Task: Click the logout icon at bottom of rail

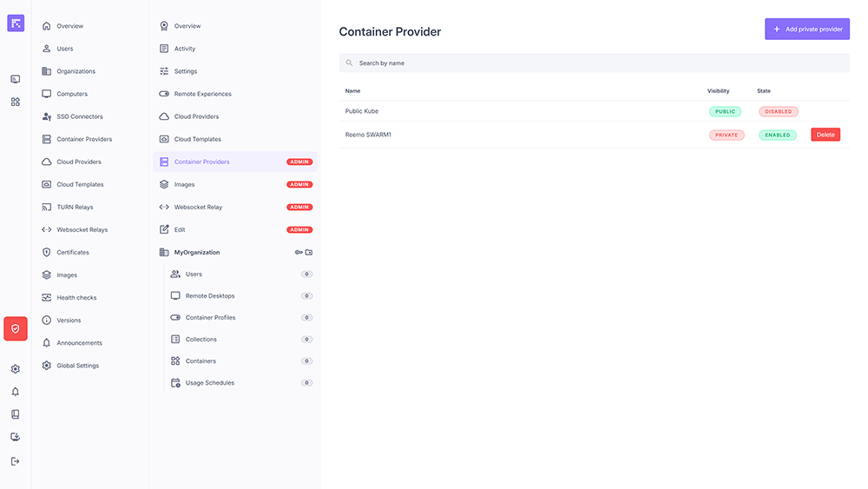Action: click(16, 461)
